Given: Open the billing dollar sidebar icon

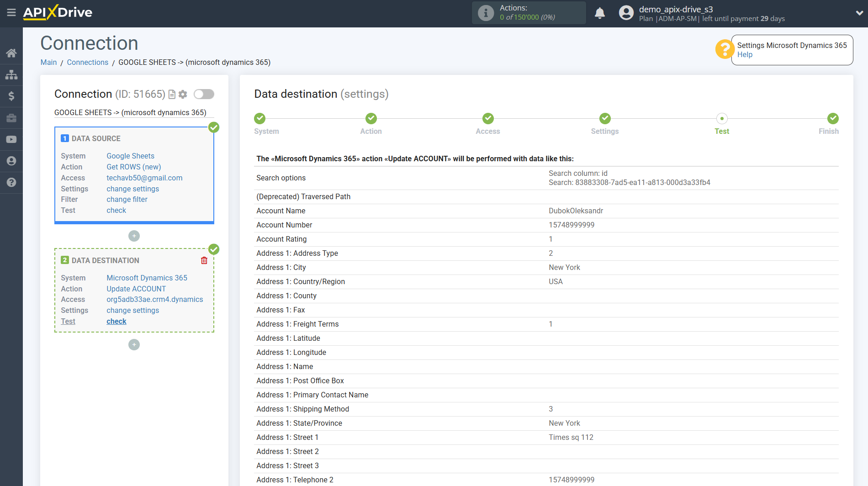Looking at the screenshot, I should (x=11, y=96).
